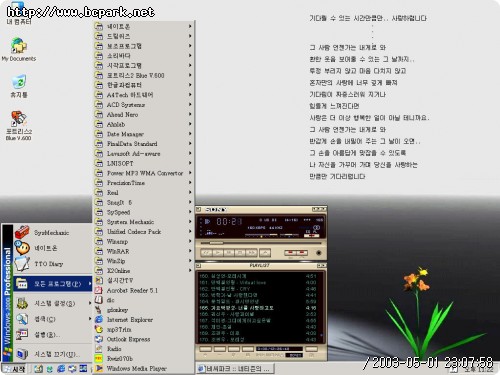Open FinalData Standard program group
Image resolution: width=500 pixels, height=375 pixels.
(x=143, y=144)
